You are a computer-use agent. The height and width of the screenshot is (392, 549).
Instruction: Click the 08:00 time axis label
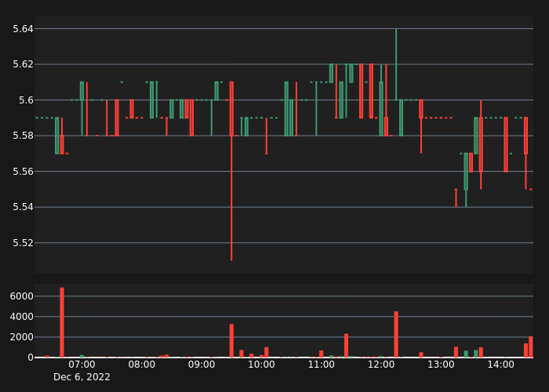coord(141,365)
